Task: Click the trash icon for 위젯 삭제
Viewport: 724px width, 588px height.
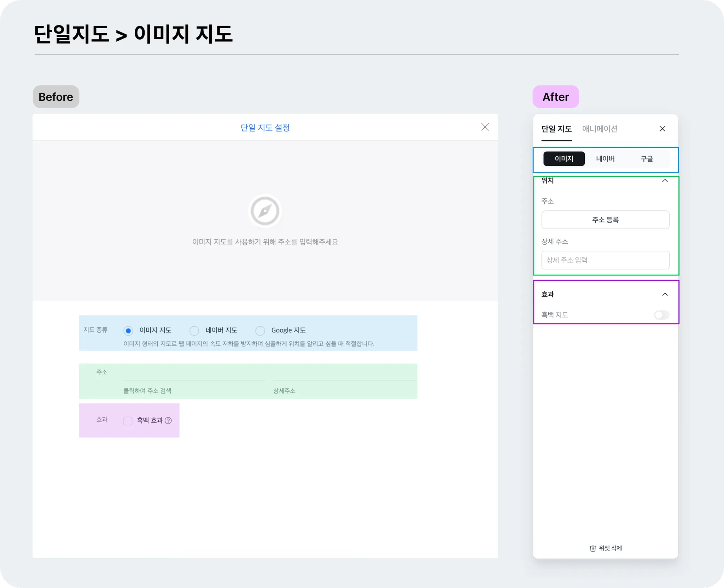Action: click(593, 548)
